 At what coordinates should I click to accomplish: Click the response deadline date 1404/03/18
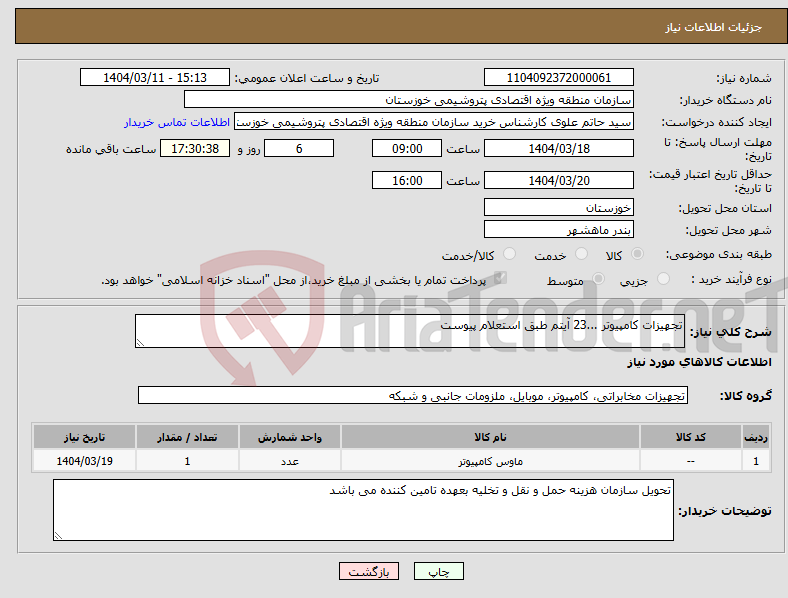559,148
